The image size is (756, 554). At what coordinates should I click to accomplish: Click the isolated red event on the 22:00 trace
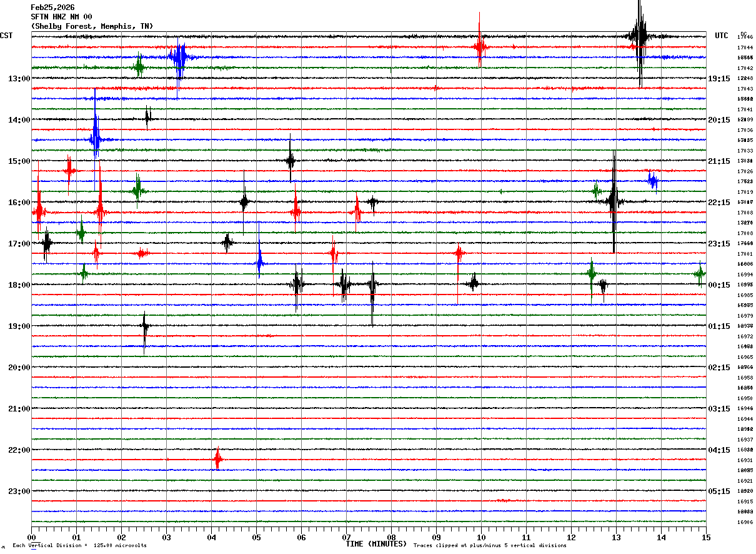tap(217, 460)
